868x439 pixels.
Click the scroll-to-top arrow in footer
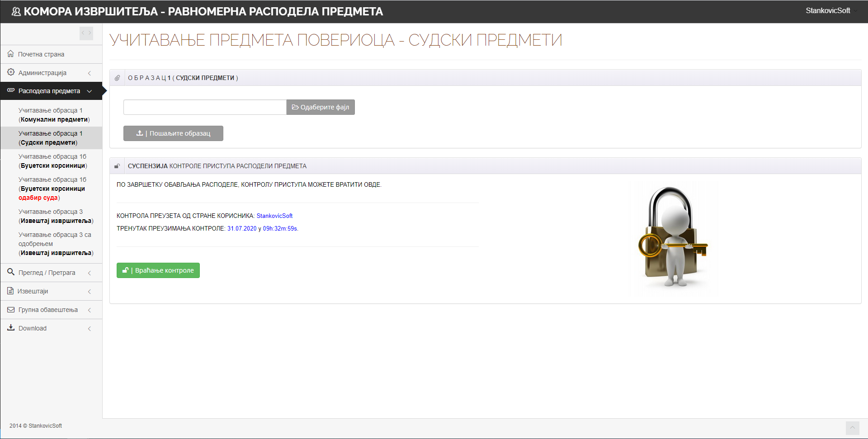tap(852, 428)
